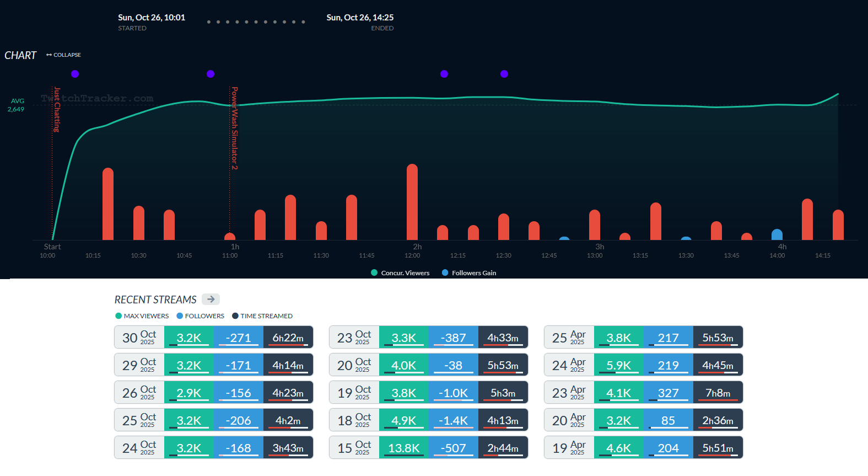
Task: Select the 24 Apr 2025 stream
Action: (569, 365)
